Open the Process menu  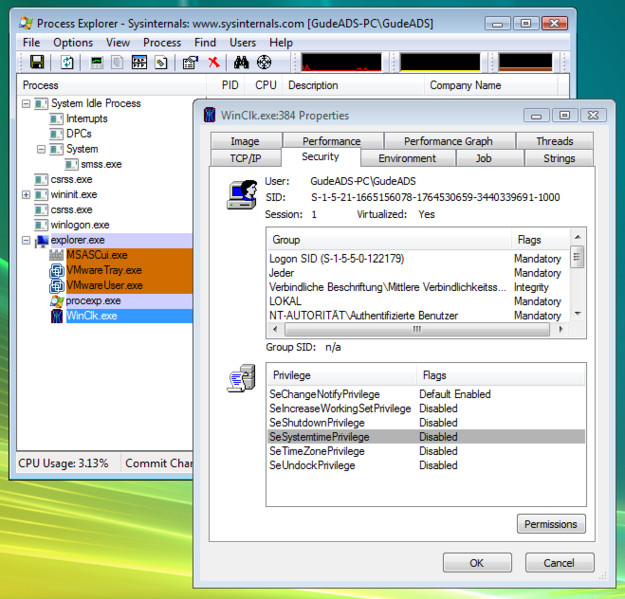[x=162, y=42]
